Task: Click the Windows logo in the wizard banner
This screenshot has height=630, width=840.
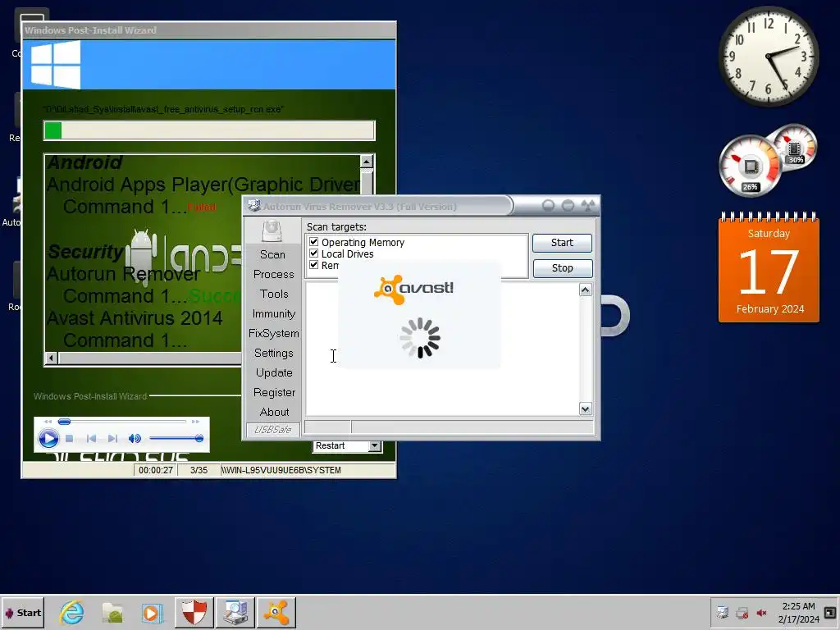Action: (56, 64)
